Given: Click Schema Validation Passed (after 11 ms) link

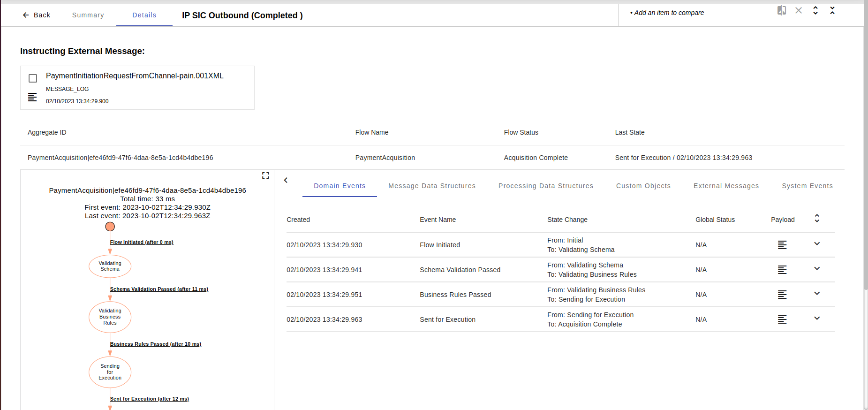Looking at the screenshot, I should click(x=159, y=289).
